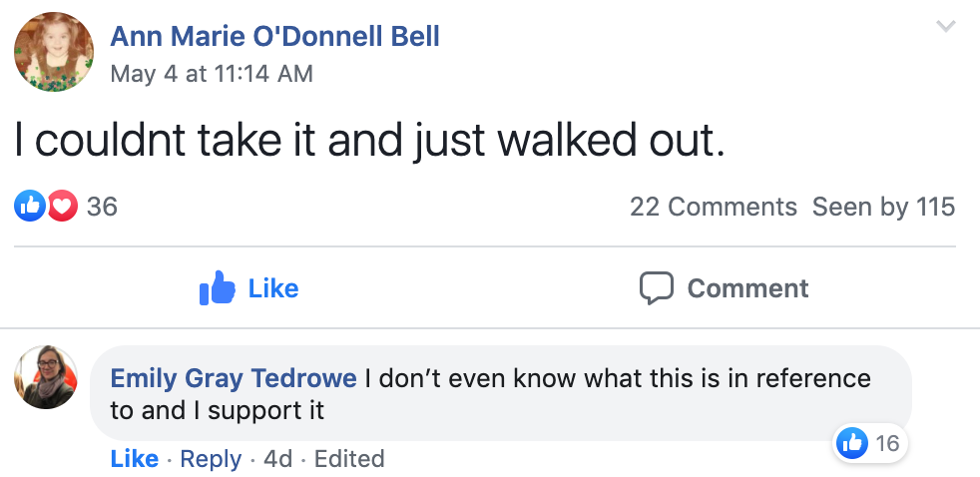Show who is in Seen by 115
The image size is (980, 477).
coord(883,207)
